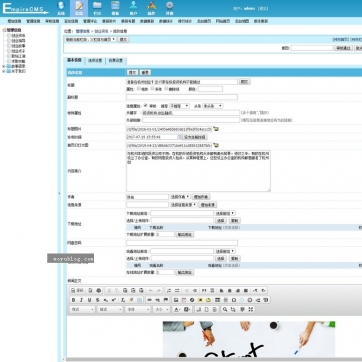Viewport: 362px width, 362px height.
Task: Check the italic title attribute checkbox
Action: (152, 89)
